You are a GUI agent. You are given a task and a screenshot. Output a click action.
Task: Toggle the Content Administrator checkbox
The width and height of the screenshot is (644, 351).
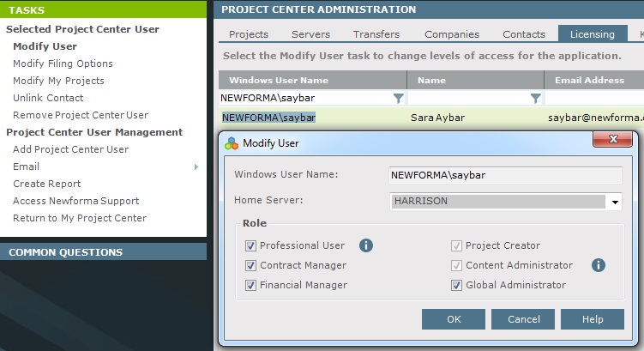pyautogui.click(x=456, y=265)
